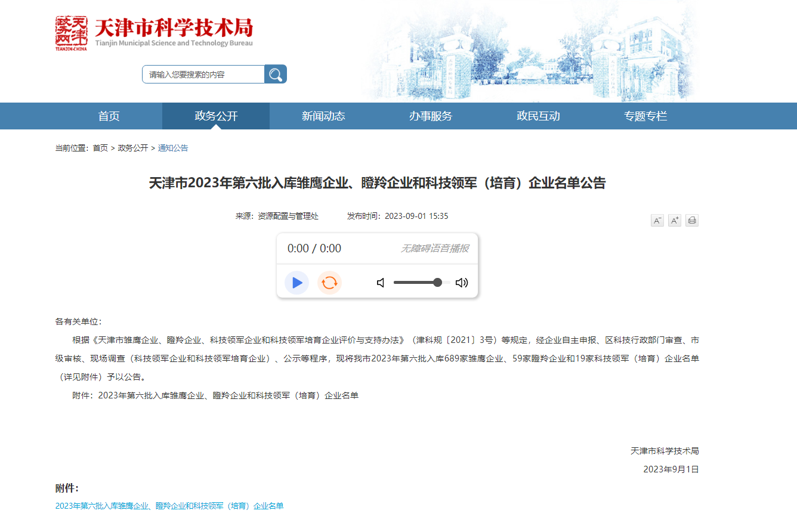
Task: Open the 政务公开 navigation menu
Action: coord(215,116)
